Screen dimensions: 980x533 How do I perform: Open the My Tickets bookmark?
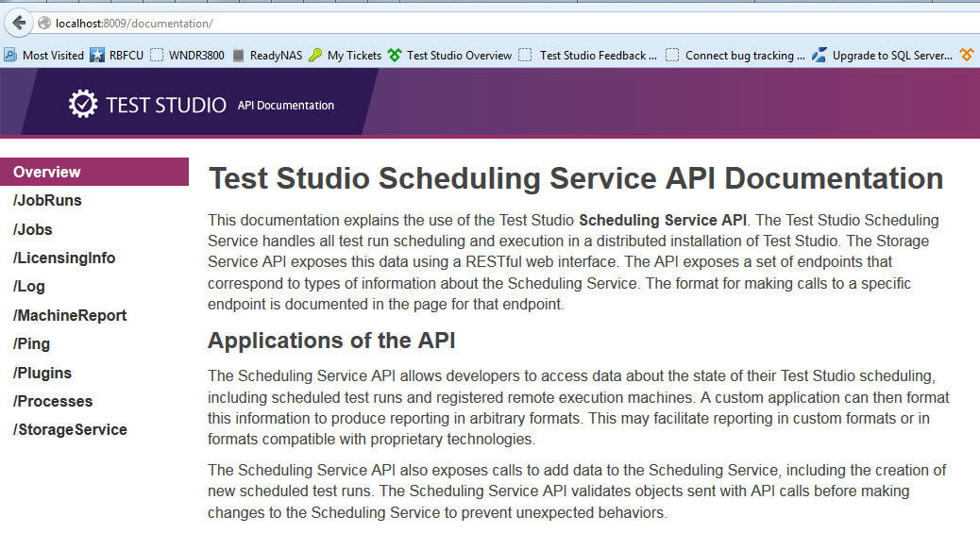click(x=346, y=55)
